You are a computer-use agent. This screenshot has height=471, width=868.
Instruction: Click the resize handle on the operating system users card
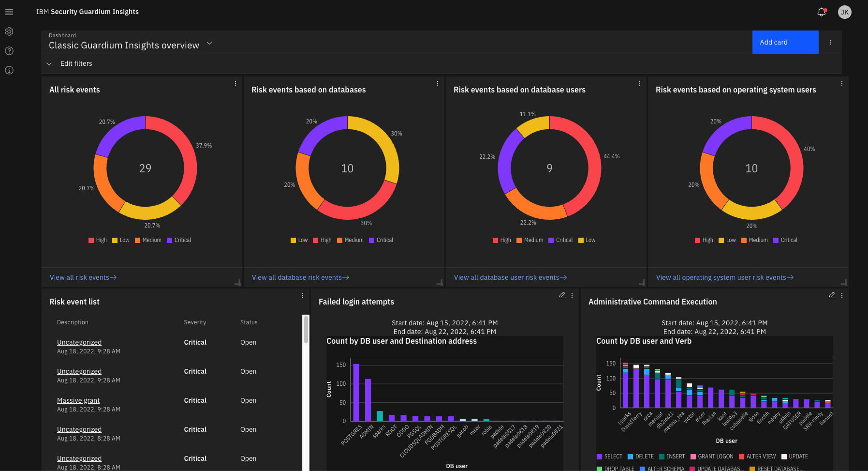click(844, 282)
